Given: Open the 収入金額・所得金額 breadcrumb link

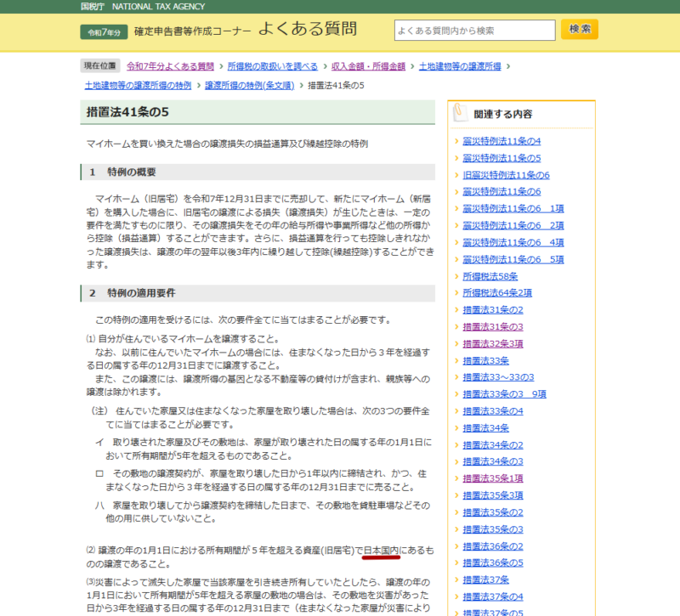Looking at the screenshot, I should (368, 65).
